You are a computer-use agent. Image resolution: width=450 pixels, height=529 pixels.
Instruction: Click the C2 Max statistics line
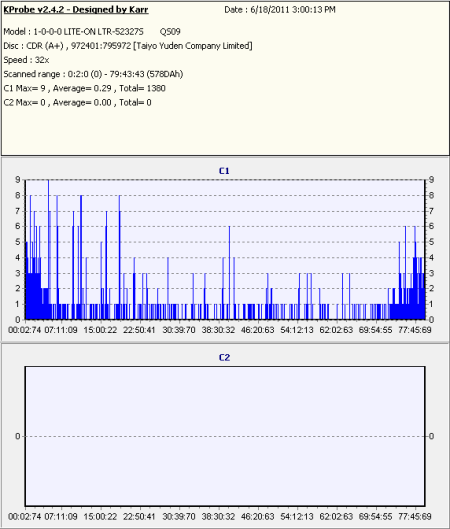point(77,103)
